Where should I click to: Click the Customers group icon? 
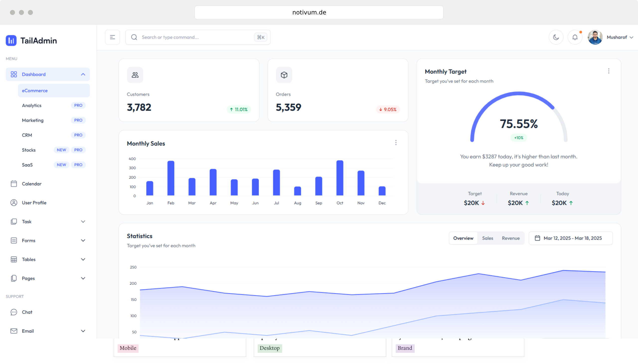[135, 75]
